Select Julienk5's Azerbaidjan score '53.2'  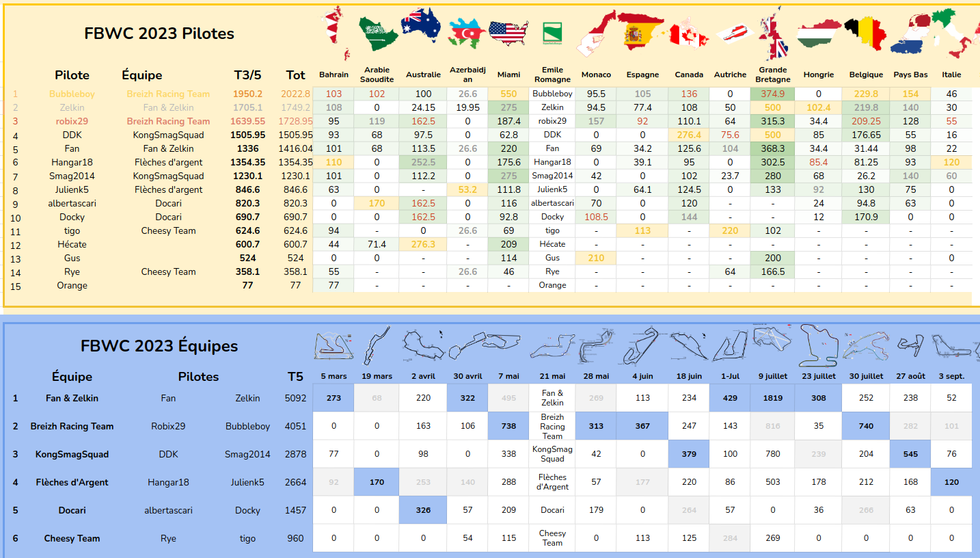(x=467, y=189)
